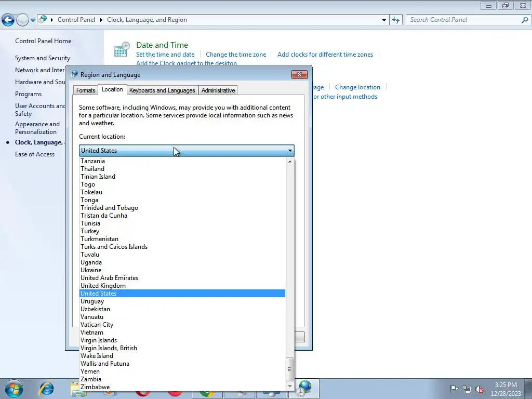532x399 pixels.
Task: Expand the address bar history dropdown
Action: click(x=384, y=20)
